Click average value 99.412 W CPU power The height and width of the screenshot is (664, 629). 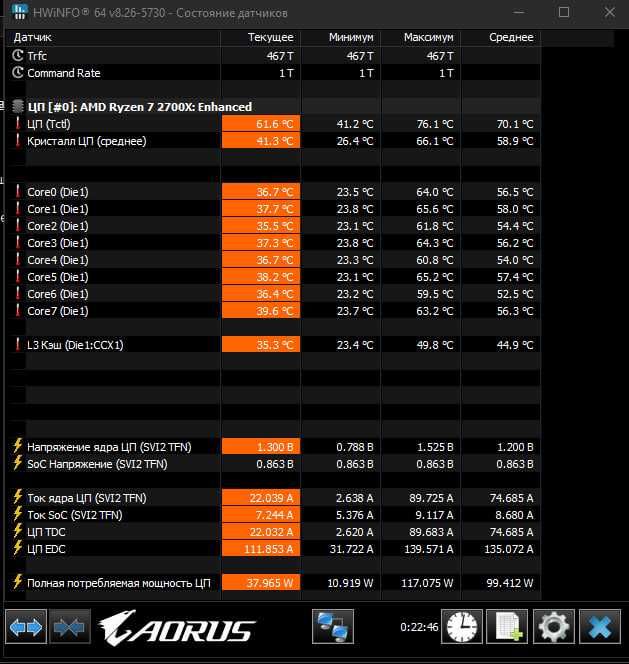tap(510, 583)
